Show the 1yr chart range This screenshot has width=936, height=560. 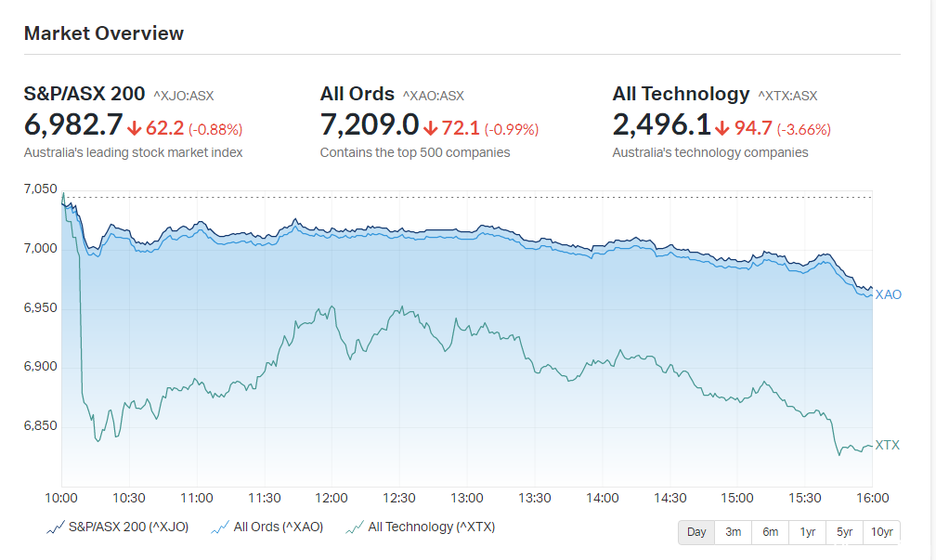[x=807, y=532]
